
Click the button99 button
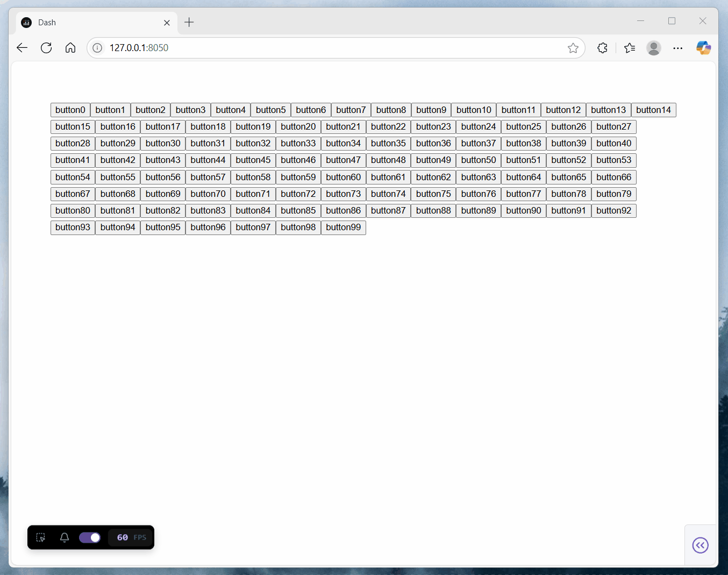(344, 228)
